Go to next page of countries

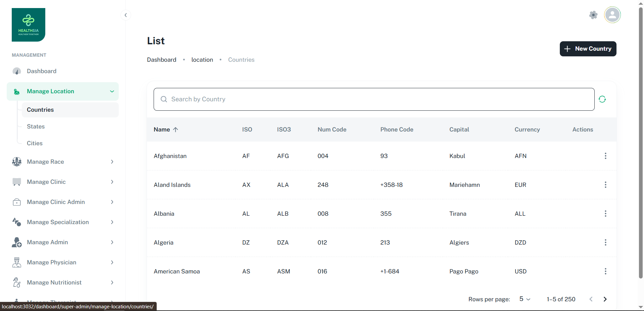point(605,299)
